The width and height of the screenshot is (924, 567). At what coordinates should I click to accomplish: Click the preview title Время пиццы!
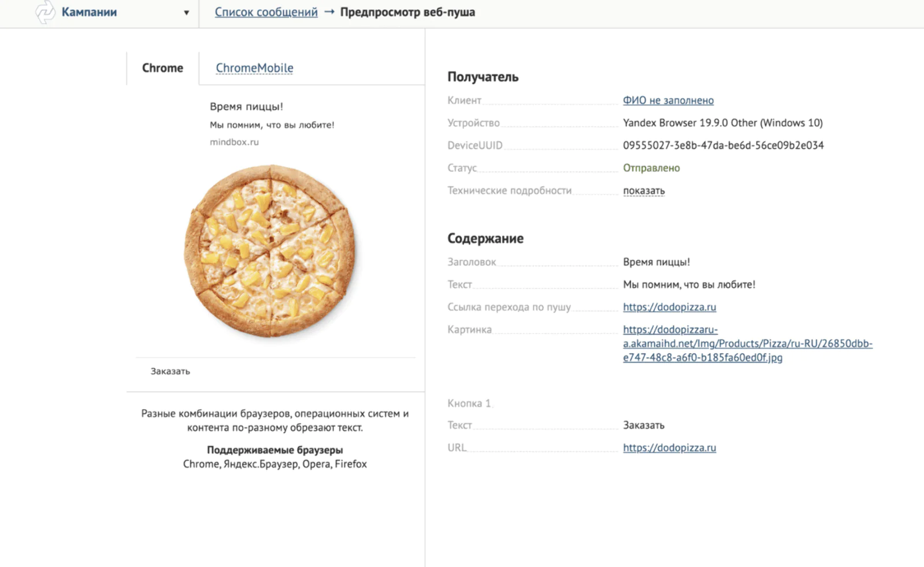(x=246, y=107)
